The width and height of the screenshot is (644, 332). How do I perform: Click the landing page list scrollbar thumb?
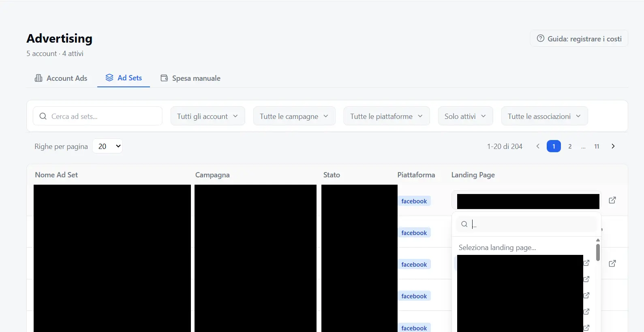coord(598,252)
